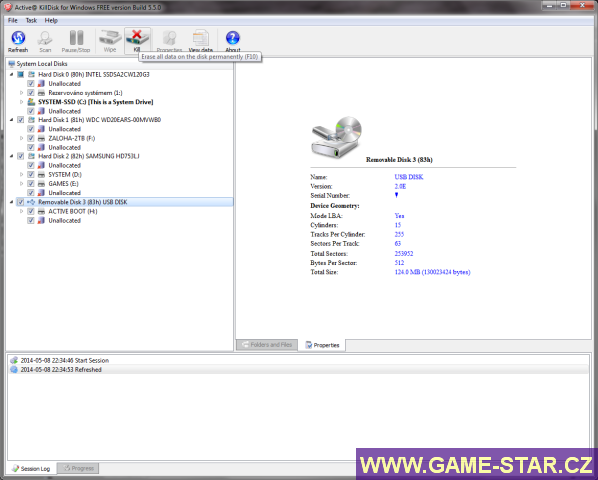Click the Name value 'USB DISK'
The image size is (598, 480).
tap(409, 177)
